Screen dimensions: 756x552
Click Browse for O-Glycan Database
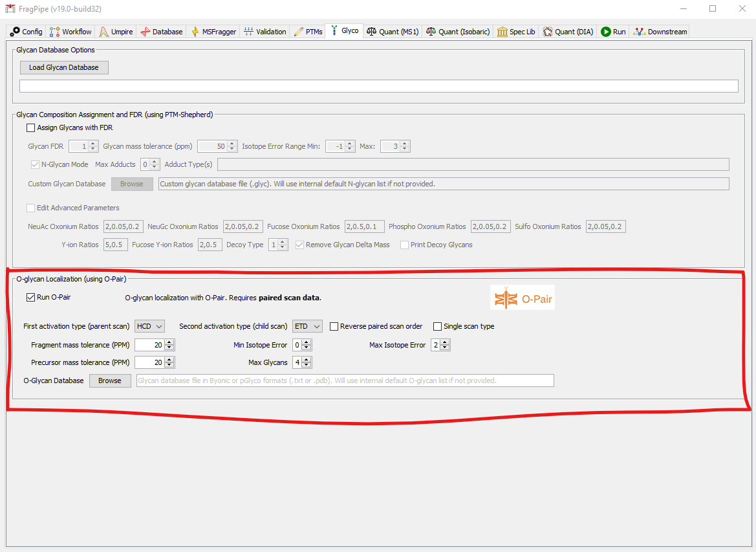(110, 381)
